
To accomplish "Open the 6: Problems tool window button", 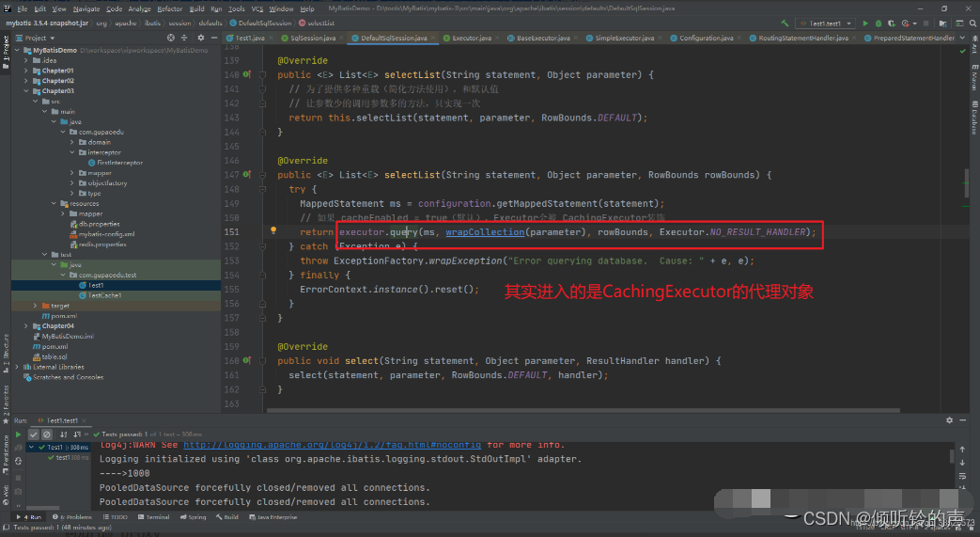I will point(71,517).
